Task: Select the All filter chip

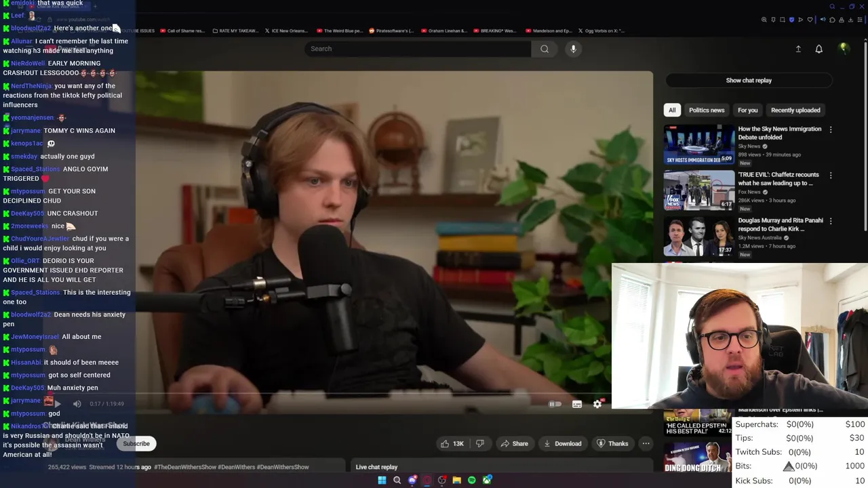Action: tap(672, 110)
